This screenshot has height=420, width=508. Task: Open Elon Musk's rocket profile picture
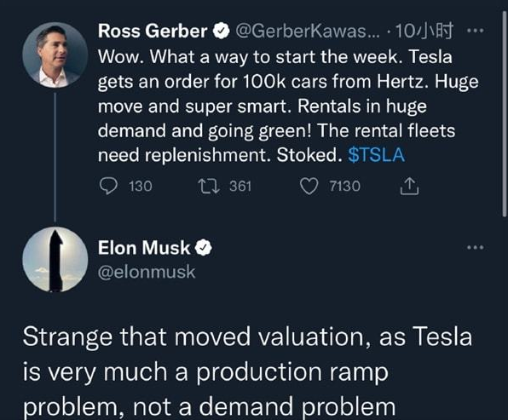(55, 259)
